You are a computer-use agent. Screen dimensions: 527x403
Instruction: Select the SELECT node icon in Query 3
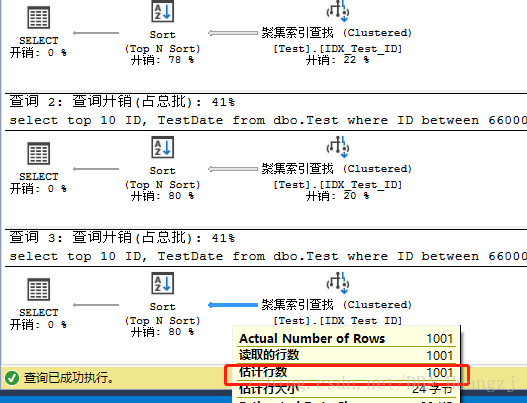[x=39, y=289]
